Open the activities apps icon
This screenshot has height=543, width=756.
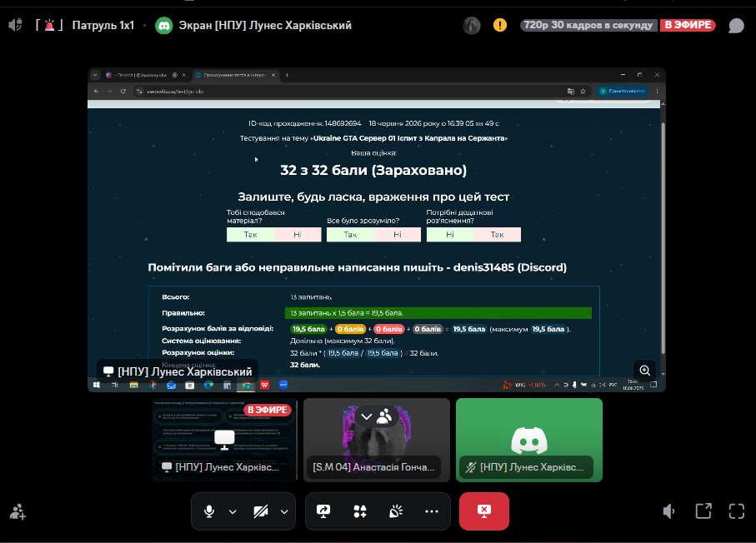[x=360, y=511]
